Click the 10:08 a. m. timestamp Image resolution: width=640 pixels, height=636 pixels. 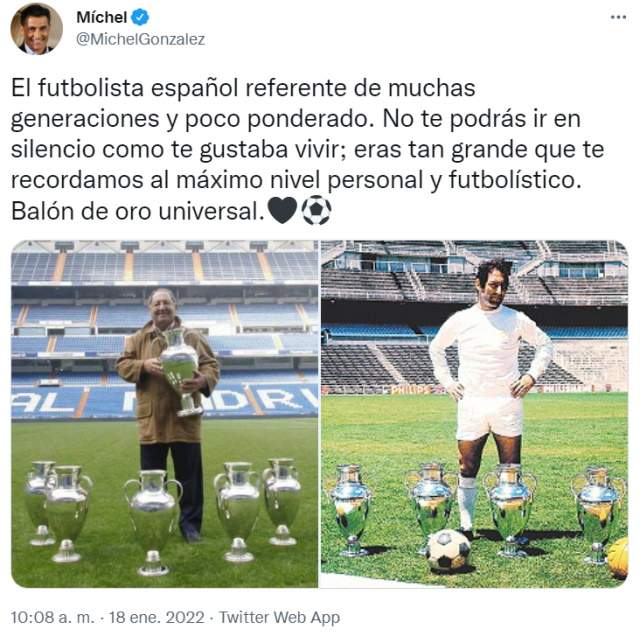click(52, 617)
